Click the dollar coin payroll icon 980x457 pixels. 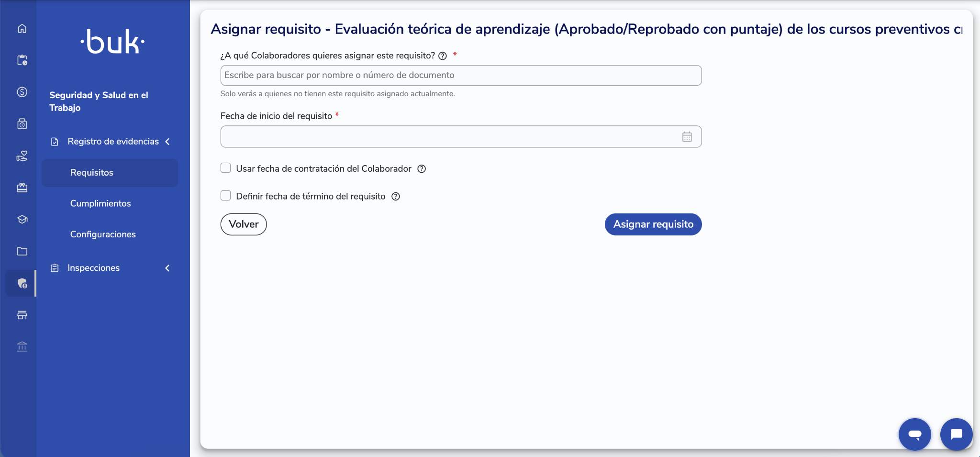click(x=22, y=92)
